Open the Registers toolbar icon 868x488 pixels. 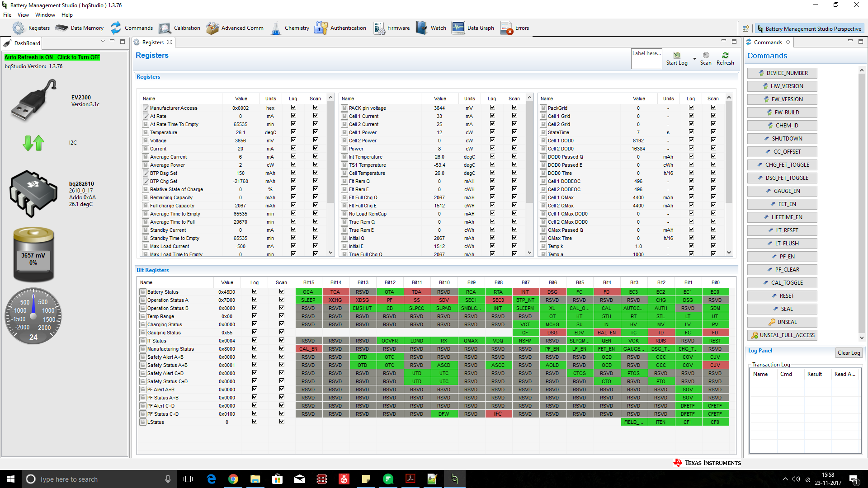pyautogui.click(x=19, y=28)
